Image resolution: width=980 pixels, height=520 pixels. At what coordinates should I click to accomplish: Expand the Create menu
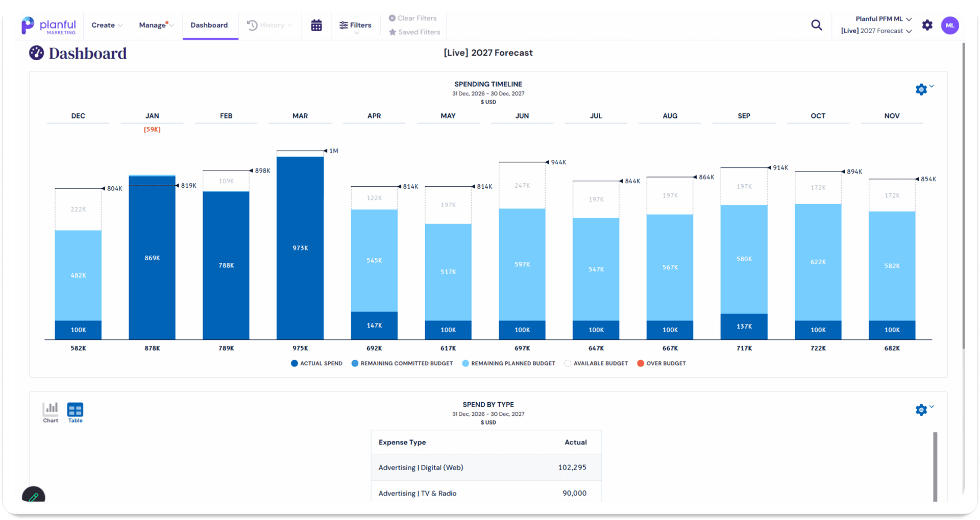click(107, 25)
